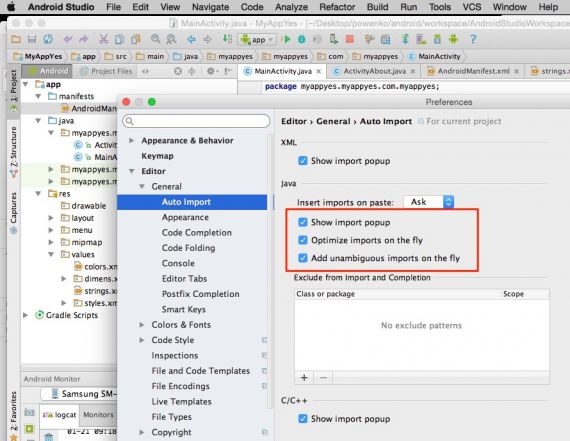Switch to ActivityAbout.java editor tab
The height and width of the screenshot is (441, 570).
374,71
